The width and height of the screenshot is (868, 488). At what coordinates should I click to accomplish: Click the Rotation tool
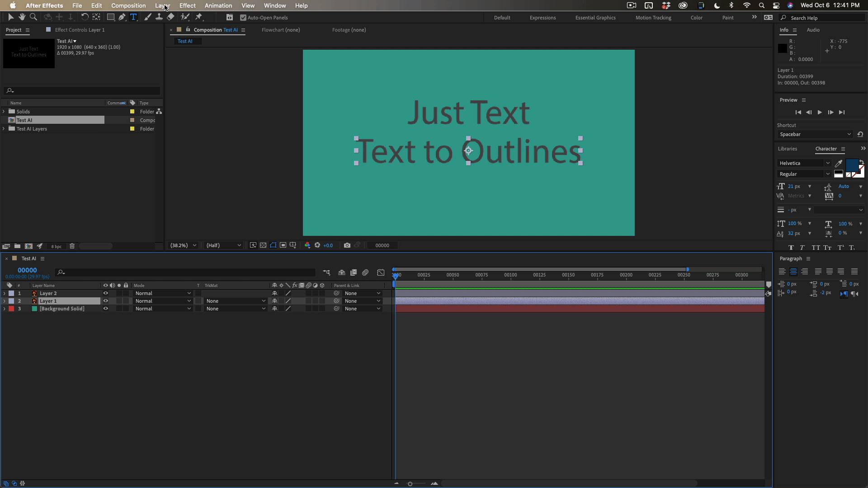click(x=85, y=17)
